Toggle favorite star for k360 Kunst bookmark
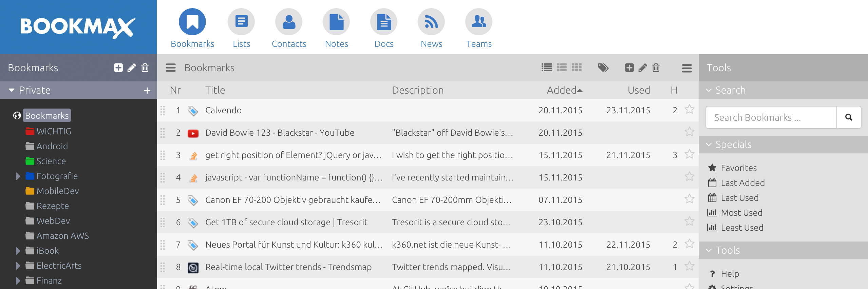 click(689, 244)
